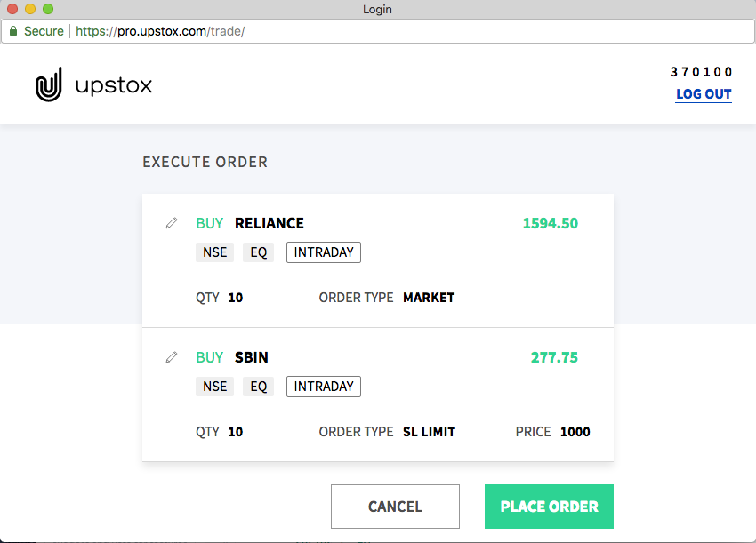Click the Upstox logo icon
756x543 pixels.
49,85
